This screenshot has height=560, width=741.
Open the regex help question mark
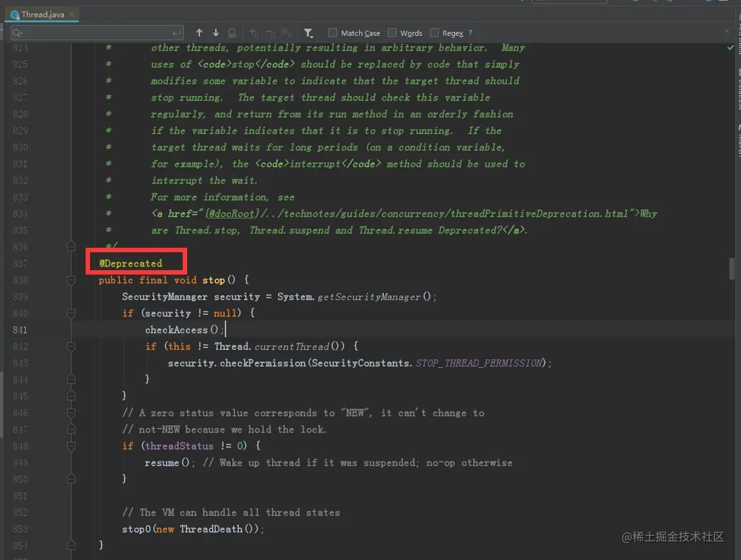(x=470, y=33)
